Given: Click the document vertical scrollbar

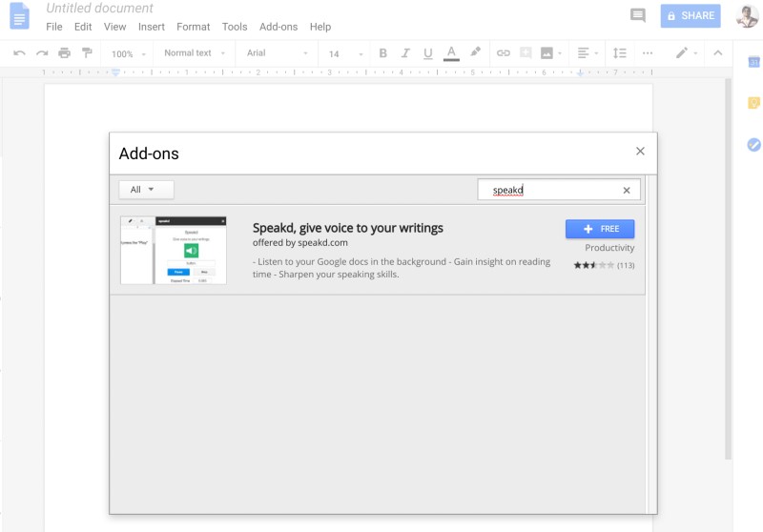Looking at the screenshot, I should pos(728,269).
